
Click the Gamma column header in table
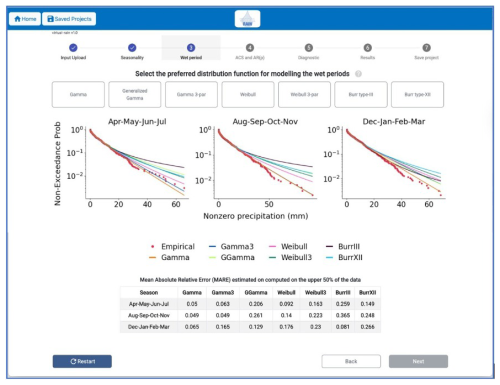click(x=192, y=293)
